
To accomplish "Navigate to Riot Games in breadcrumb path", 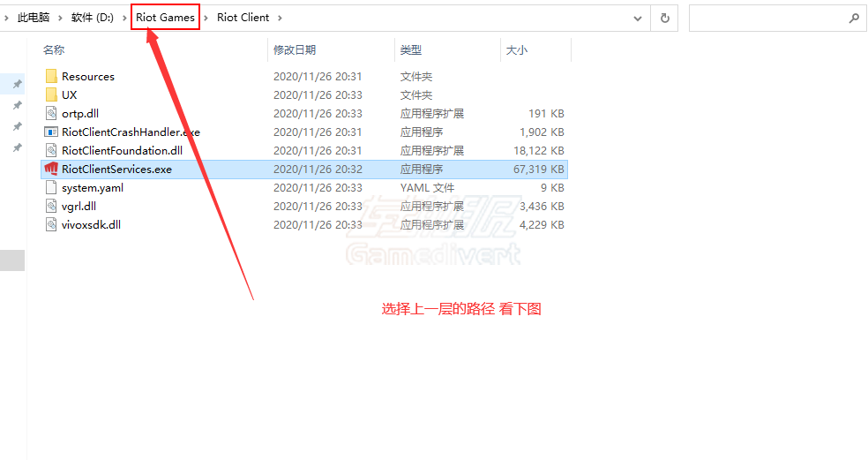I will 165,18.
